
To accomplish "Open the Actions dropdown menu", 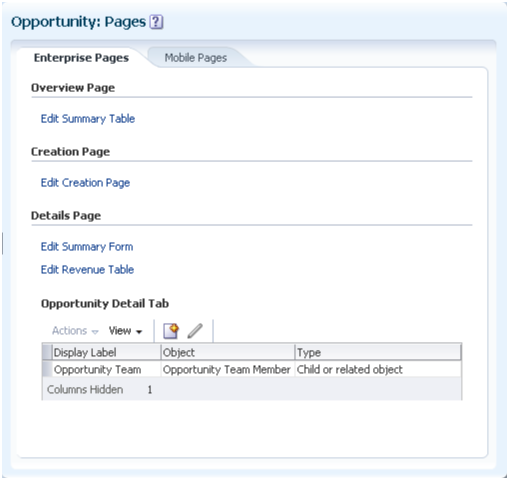I will (x=75, y=331).
